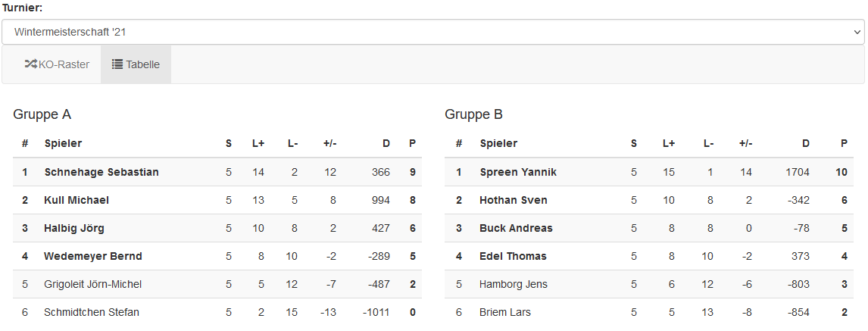Click the Hamborg Jens entry
The width and height of the screenshot is (868, 331).
click(514, 284)
